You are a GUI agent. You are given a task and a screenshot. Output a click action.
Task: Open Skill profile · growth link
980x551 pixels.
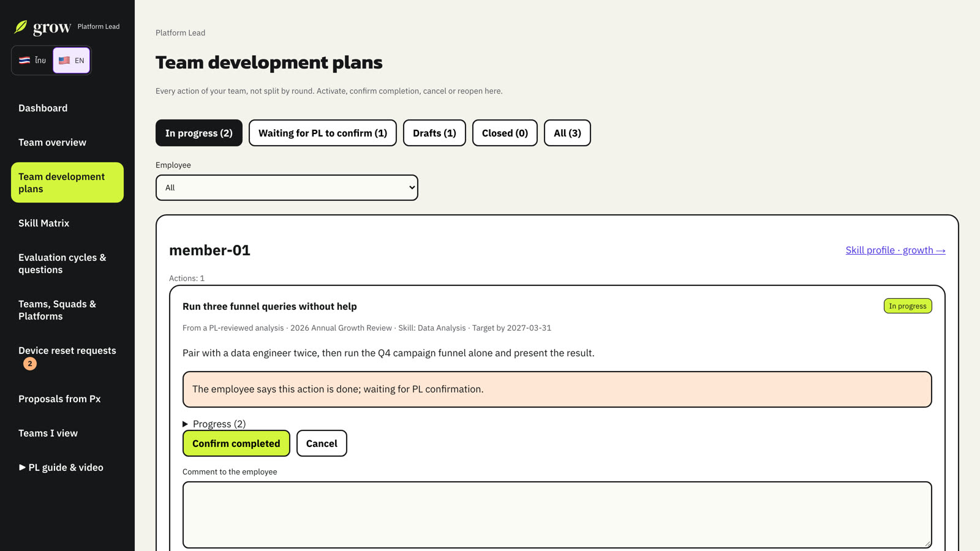(895, 250)
